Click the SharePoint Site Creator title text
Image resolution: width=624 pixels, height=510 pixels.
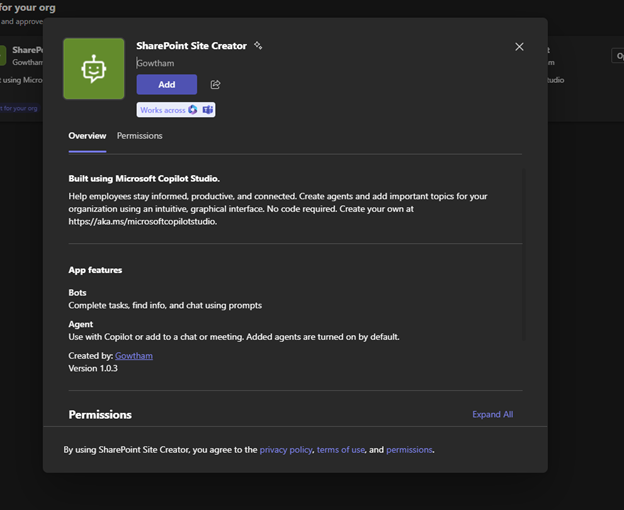[x=191, y=46]
